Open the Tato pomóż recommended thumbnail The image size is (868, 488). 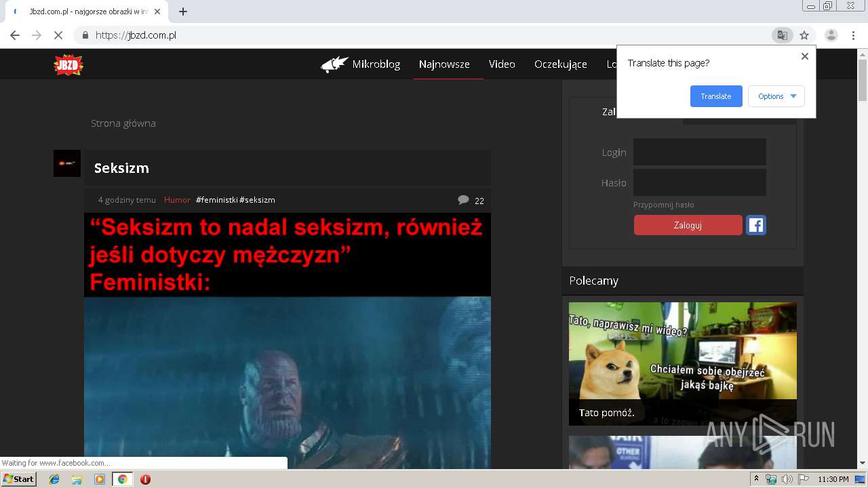pyautogui.click(x=683, y=363)
